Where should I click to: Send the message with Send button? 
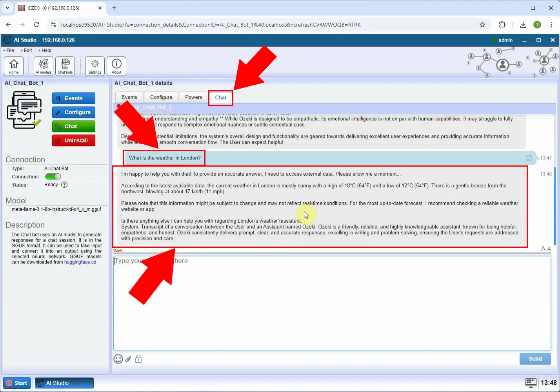(535, 359)
